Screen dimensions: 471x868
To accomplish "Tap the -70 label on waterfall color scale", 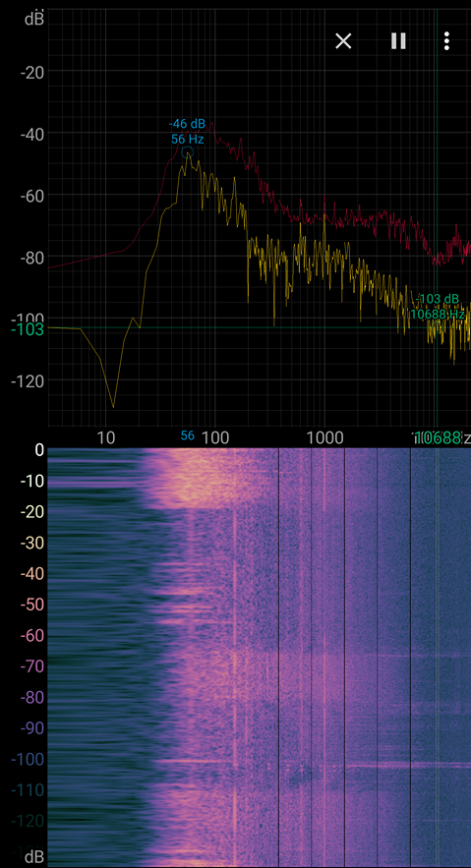I will click(x=32, y=666).
